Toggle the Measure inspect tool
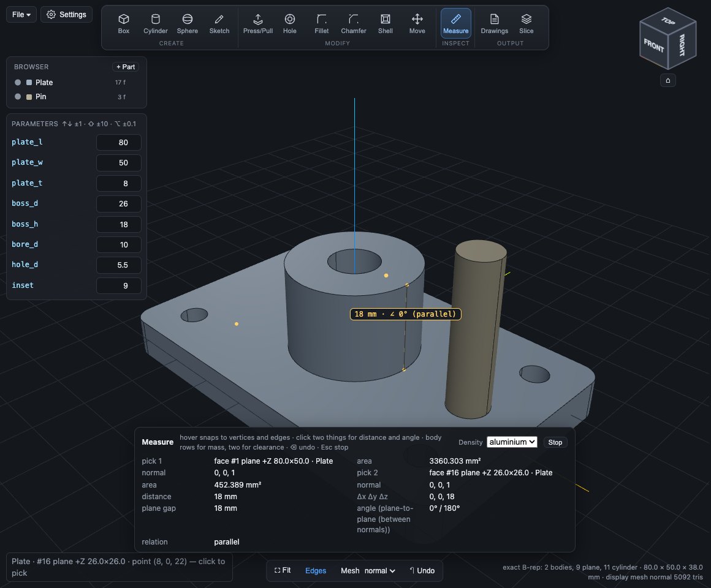The height and width of the screenshot is (588, 711). [x=455, y=23]
